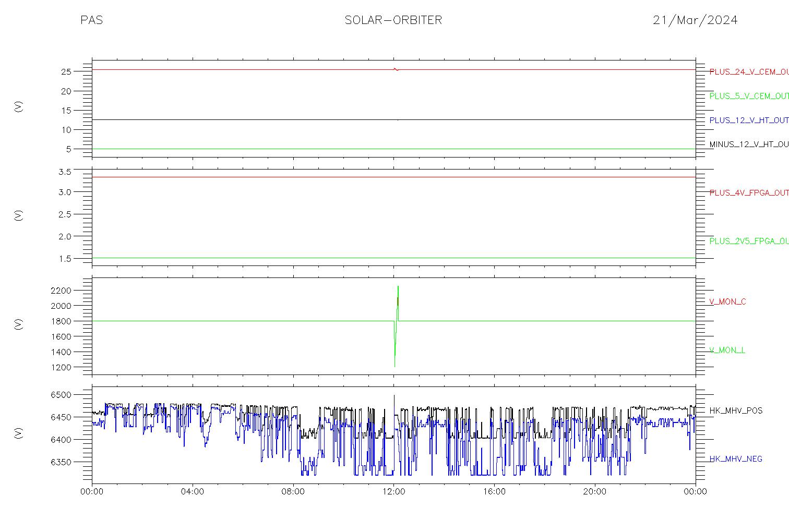Click the HK_MHV_POS black spike at 12:00
The width and height of the screenshot is (789, 532).
(394, 397)
